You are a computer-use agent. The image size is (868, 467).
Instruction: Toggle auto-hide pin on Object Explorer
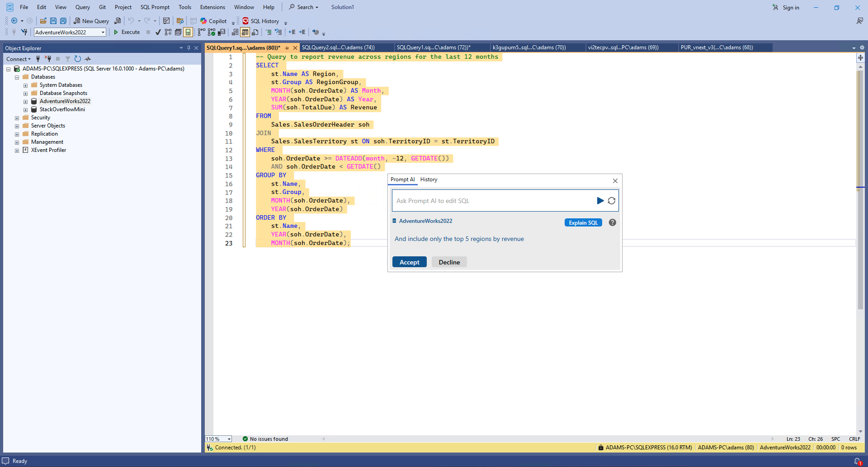coord(189,48)
